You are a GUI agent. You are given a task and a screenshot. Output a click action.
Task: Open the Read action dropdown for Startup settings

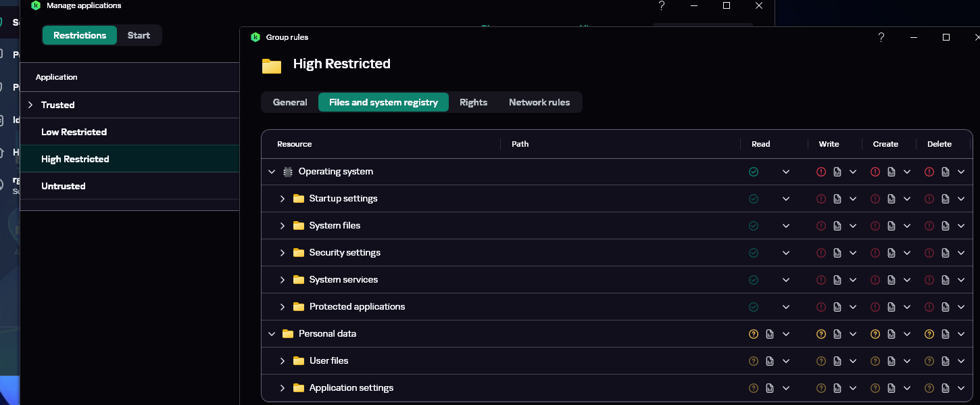coord(786,199)
